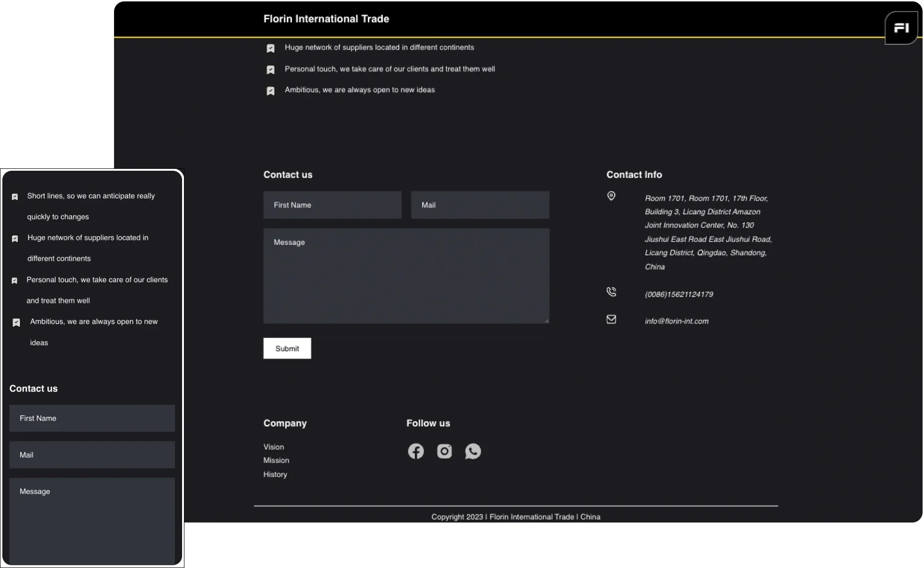Screen dimensions: 924x568
Task: Click the Copyright 2023 footer text
Action: pyautogui.click(x=516, y=517)
